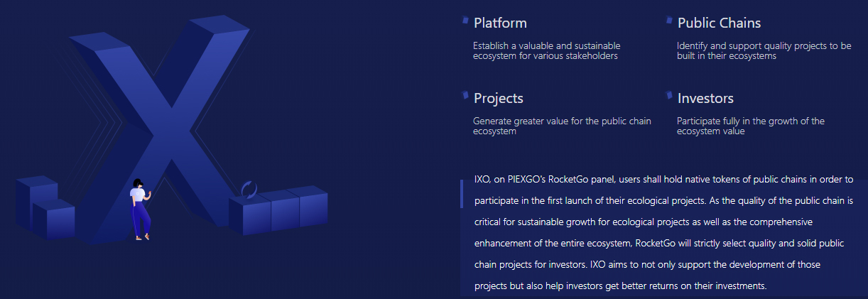Click the bullet icon beside Projects
The height and width of the screenshot is (299, 868).
pyautogui.click(x=465, y=95)
